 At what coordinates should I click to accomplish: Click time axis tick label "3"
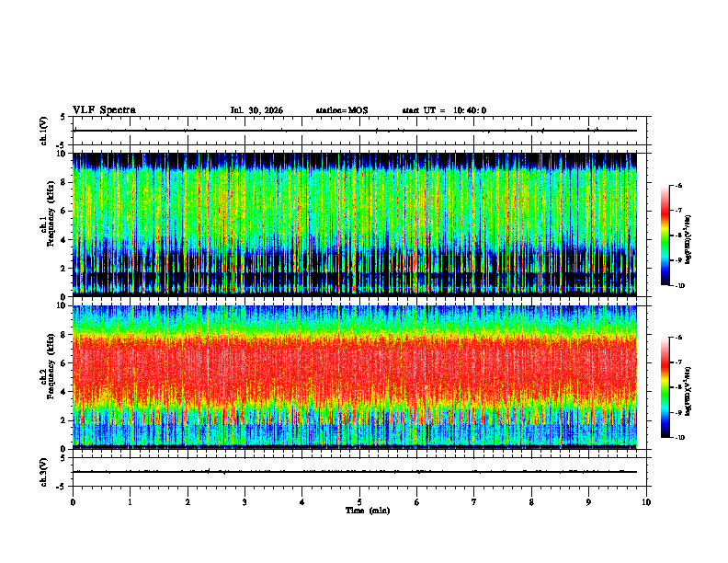coord(245,502)
